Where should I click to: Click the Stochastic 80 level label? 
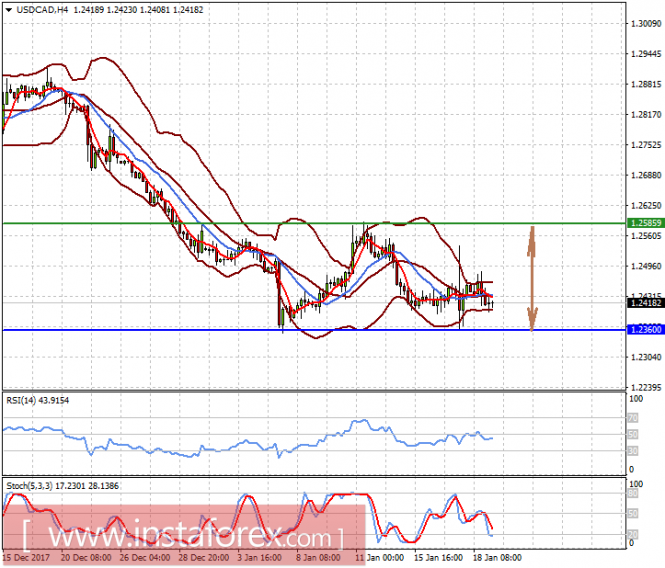point(633,493)
